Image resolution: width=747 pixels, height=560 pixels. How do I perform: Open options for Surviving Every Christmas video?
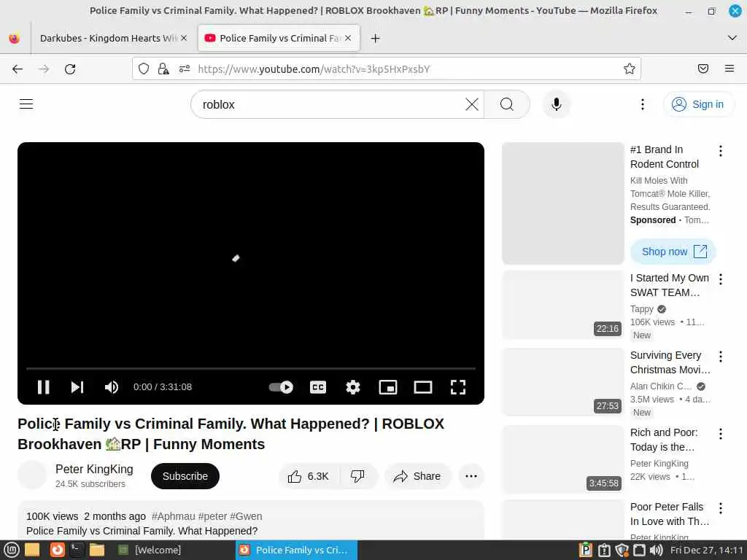click(x=720, y=356)
